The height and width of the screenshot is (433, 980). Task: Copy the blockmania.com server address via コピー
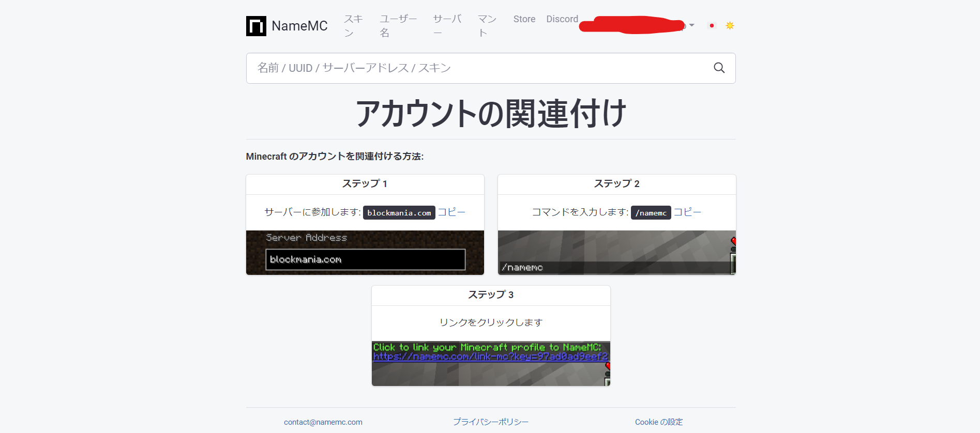coord(451,212)
